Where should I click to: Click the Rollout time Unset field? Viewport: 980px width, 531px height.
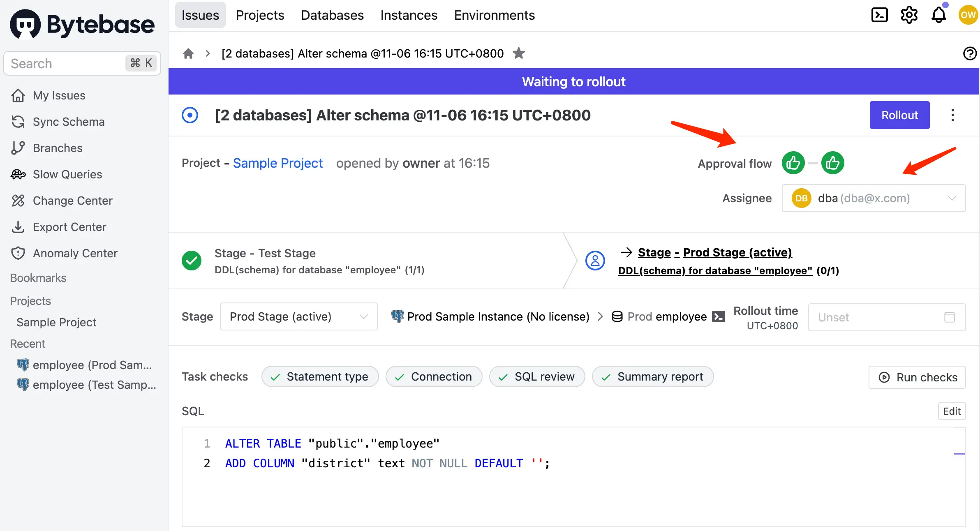pos(887,317)
